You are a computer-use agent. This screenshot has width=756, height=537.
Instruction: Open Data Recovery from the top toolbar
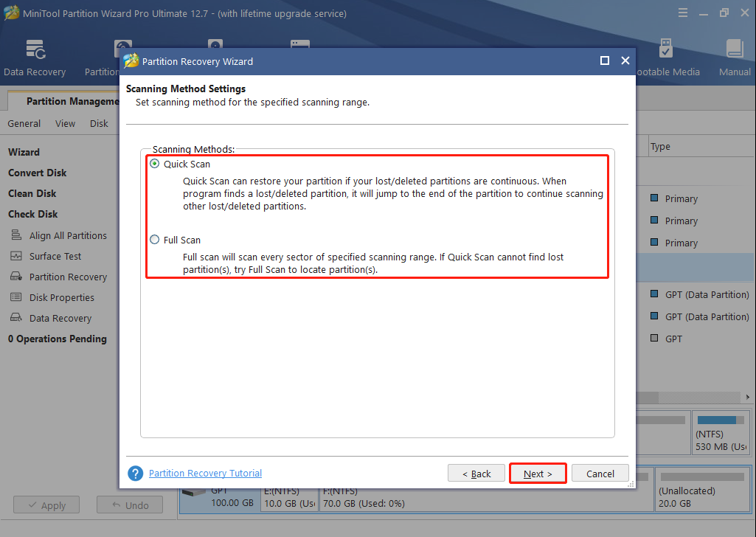coord(35,58)
